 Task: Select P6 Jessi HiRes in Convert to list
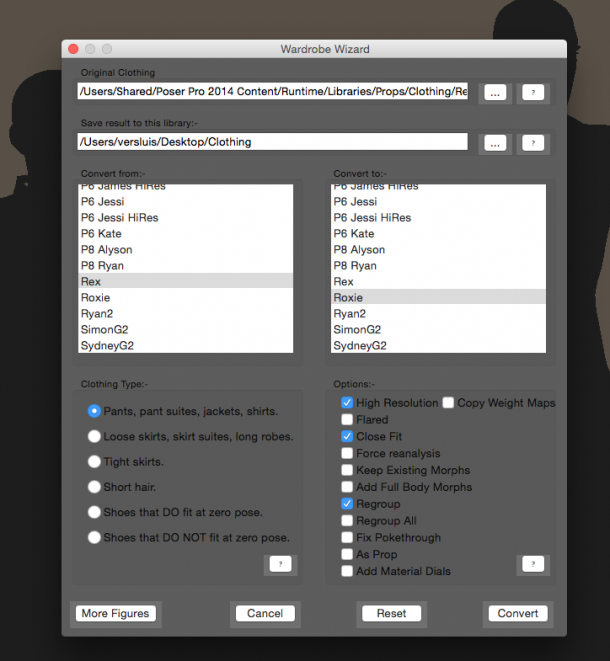[438, 218]
